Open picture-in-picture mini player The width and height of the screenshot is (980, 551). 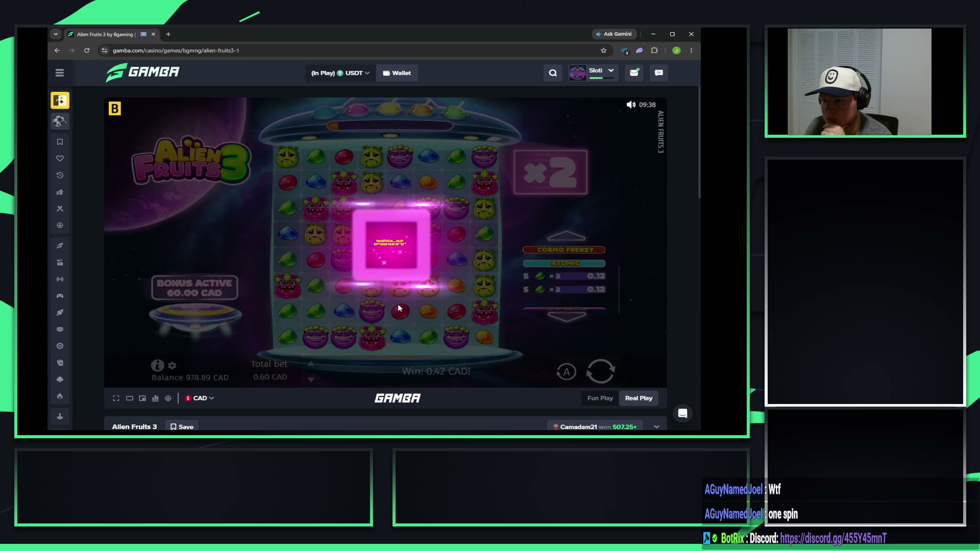click(x=142, y=398)
